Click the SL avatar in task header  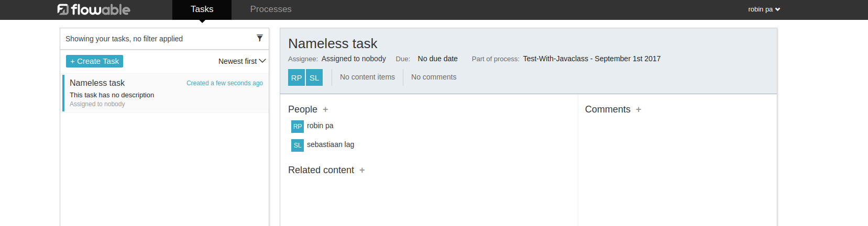tap(314, 77)
